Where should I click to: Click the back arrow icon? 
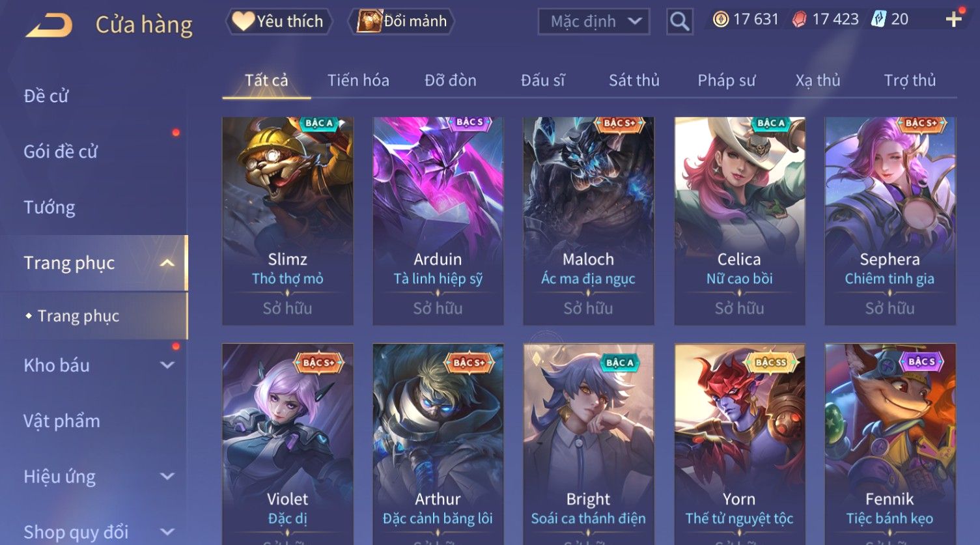pos(49,25)
